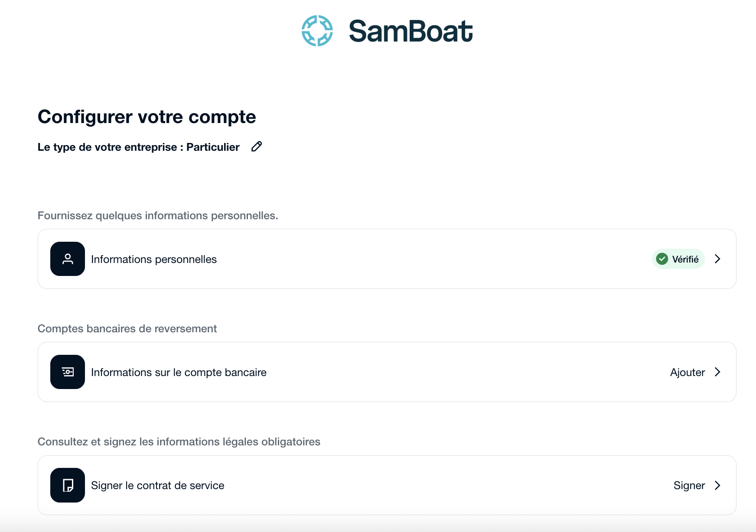Click the green checkmark in Vérifié badge
The width and height of the screenshot is (756, 532).
(662, 259)
